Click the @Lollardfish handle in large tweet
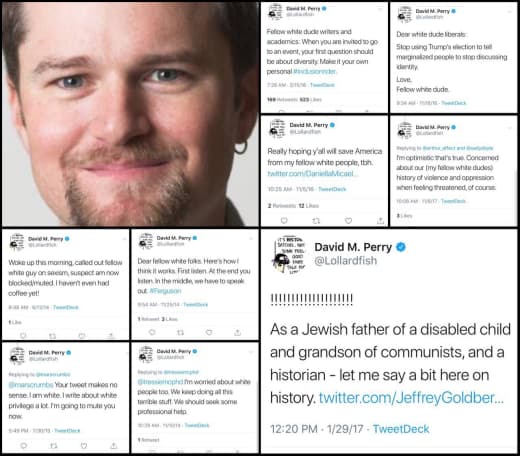520x456 pixels. click(346, 260)
